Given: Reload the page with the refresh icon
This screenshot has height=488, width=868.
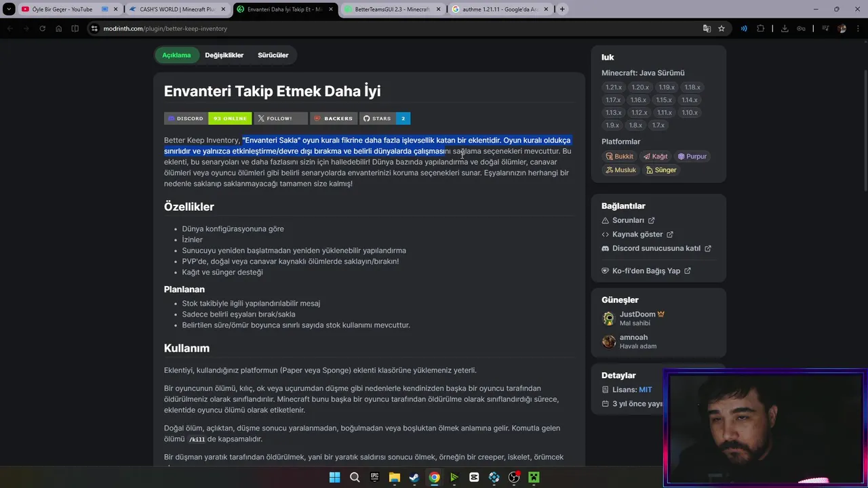Looking at the screenshot, I should pos(42,28).
